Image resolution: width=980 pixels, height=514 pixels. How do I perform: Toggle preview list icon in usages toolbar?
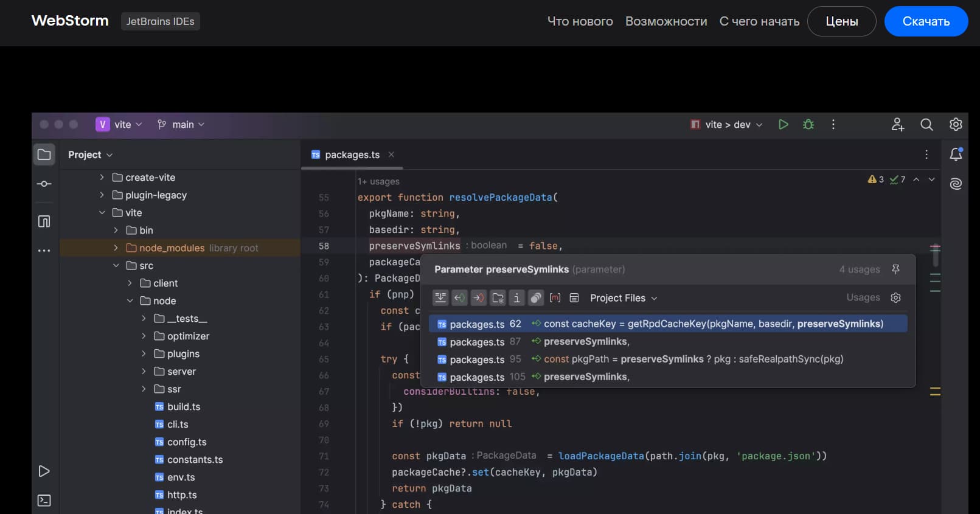(x=574, y=297)
